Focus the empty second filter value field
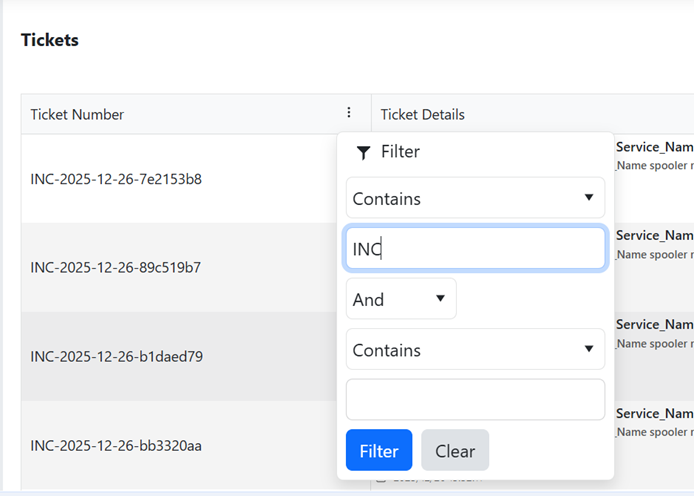 (475, 399)
